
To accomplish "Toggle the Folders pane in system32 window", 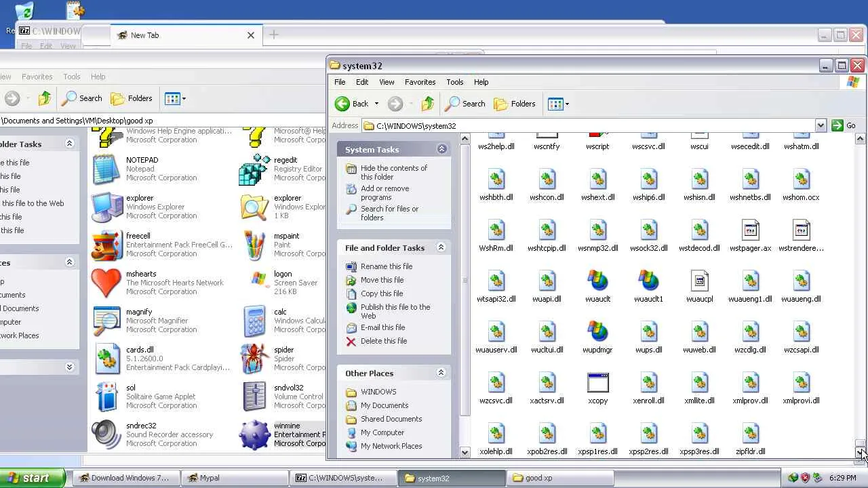I will tap(515, 104).
